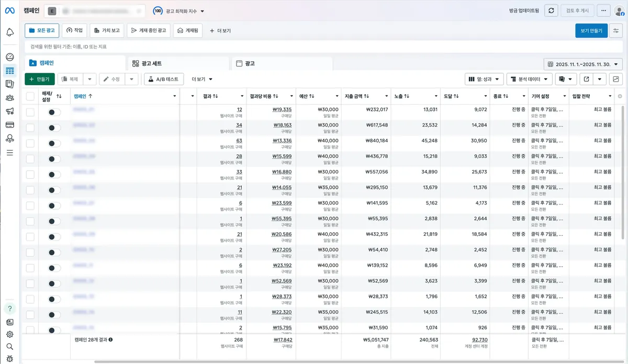Toggle the campaign switch for the ₩557,056 row
628x364 pixels.
coord(54,175)
